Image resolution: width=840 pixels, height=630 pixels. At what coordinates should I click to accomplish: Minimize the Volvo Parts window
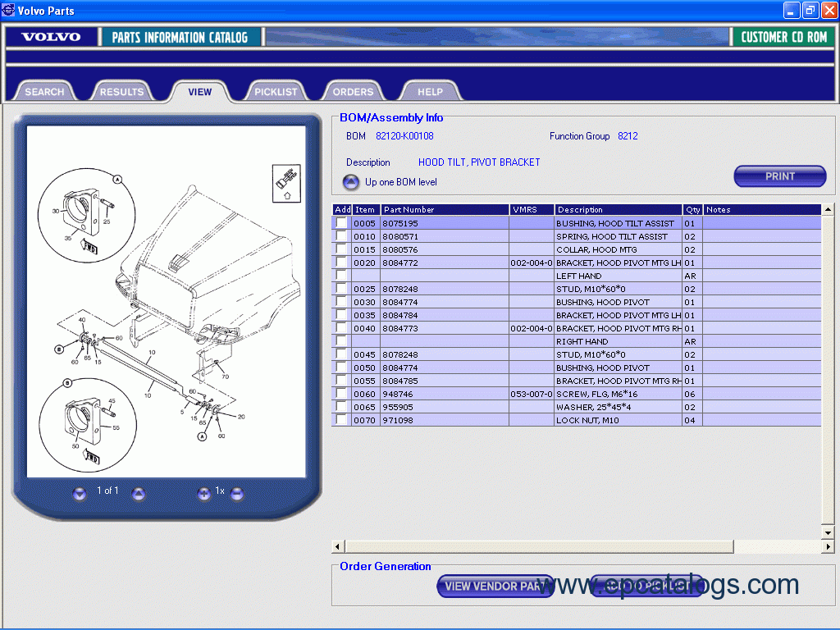pos(792,10)
